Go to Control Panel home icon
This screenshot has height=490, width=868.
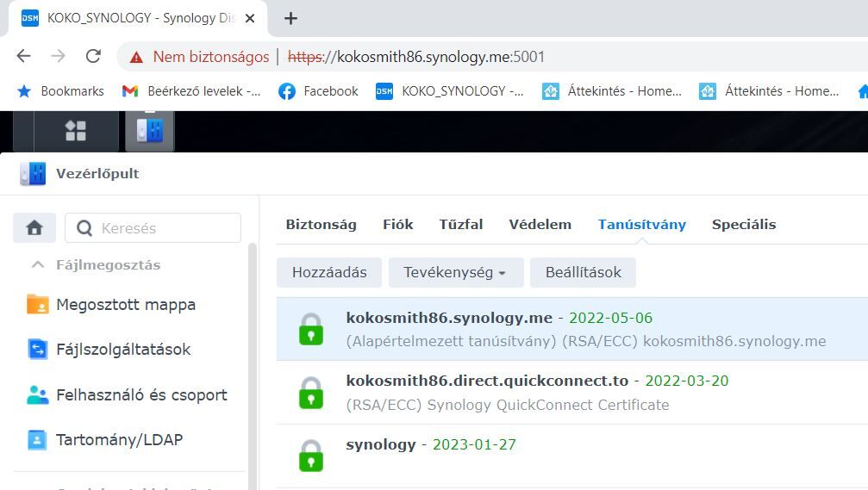click(34, 228)
